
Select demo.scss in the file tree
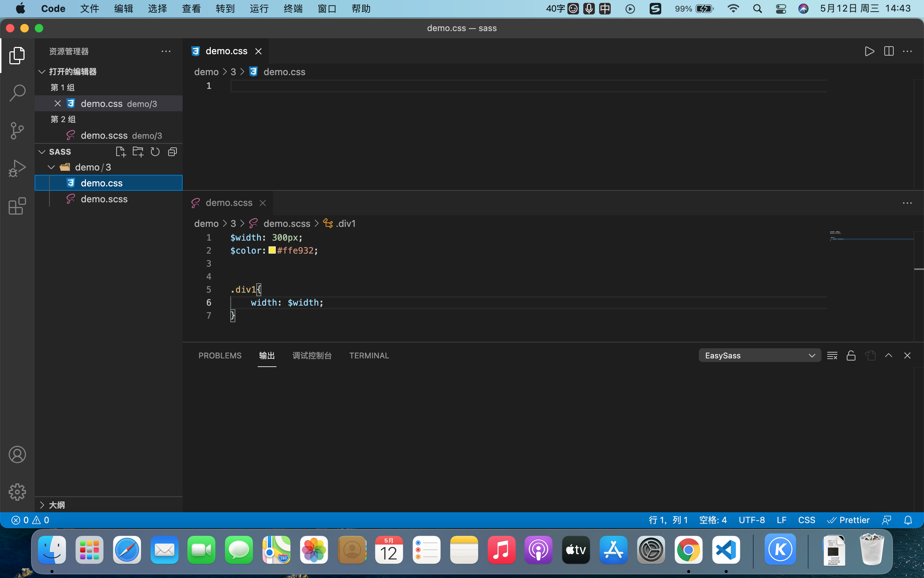(109, 199)
